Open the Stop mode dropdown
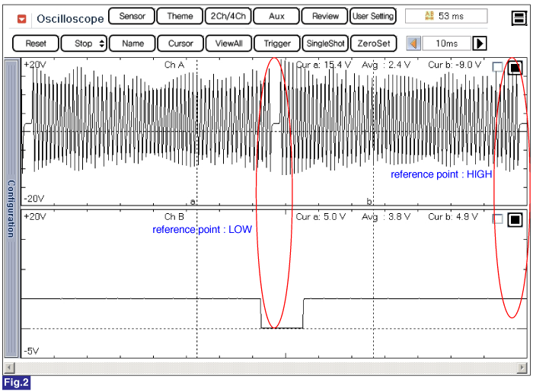The height and width of the screenshot is (392, 533). (84, 43)
